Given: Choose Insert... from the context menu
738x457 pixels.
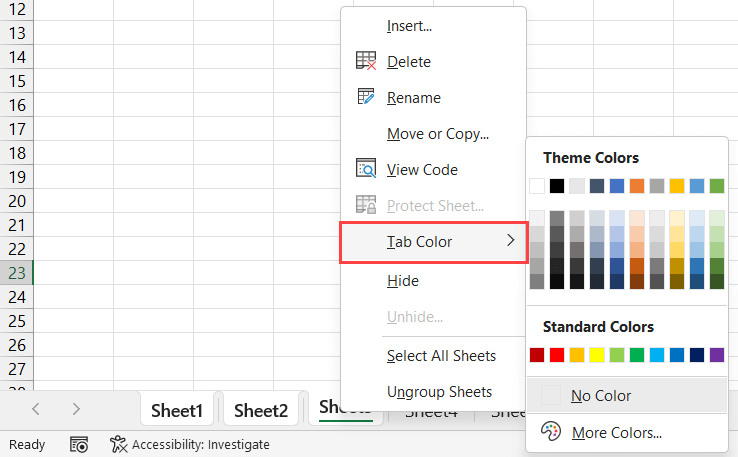Looking at the screenshot, I should point(409,26).
